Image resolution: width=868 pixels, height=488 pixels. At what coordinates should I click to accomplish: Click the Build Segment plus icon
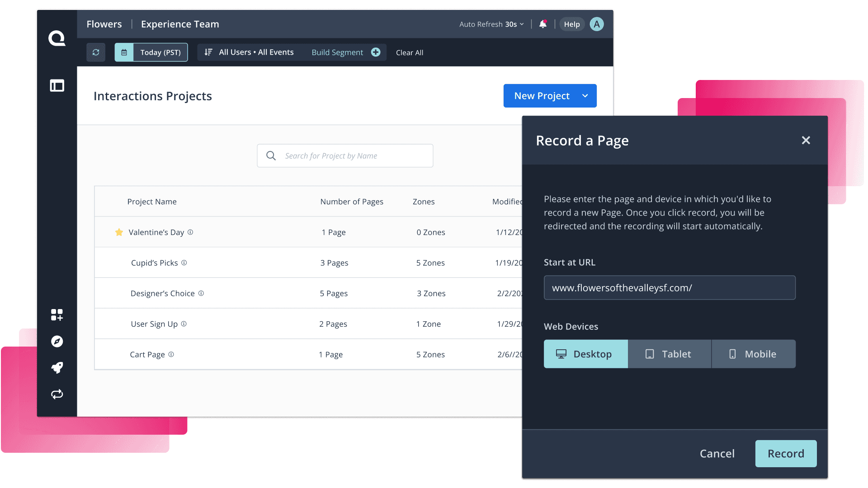[x=376, y=52]
